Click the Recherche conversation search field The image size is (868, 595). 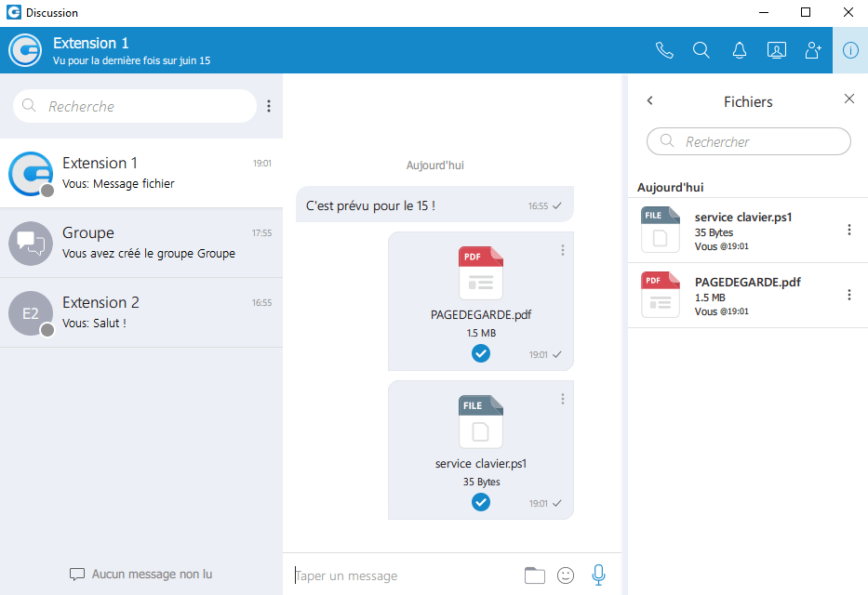(135, 106)
